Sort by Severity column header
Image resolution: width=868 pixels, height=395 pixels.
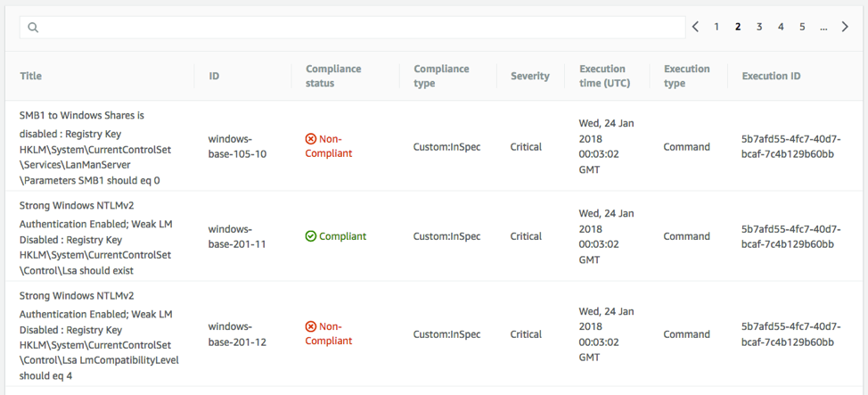(529, 76)
